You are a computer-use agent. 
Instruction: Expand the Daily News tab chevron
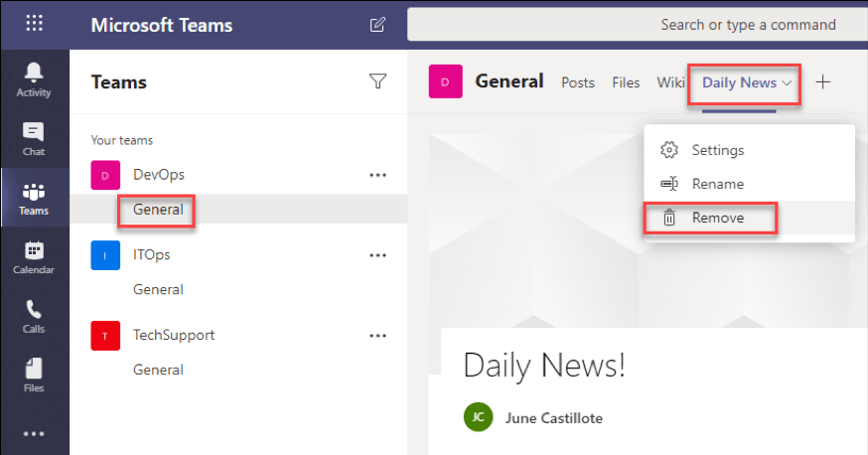point(787,83)
